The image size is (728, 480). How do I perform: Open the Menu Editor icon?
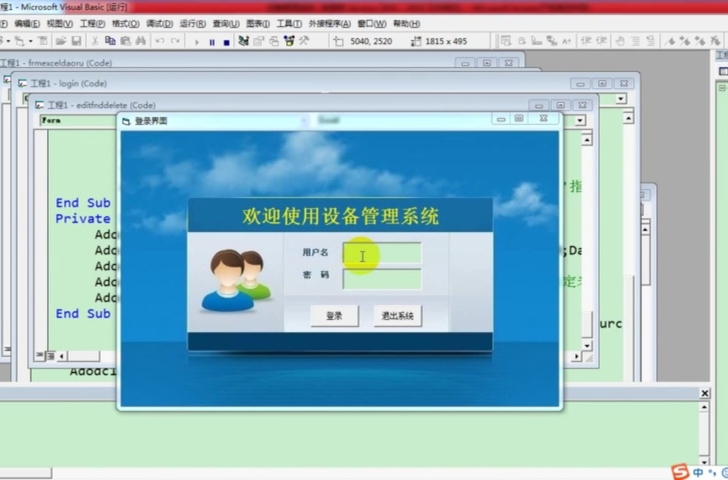click(43, 41)
